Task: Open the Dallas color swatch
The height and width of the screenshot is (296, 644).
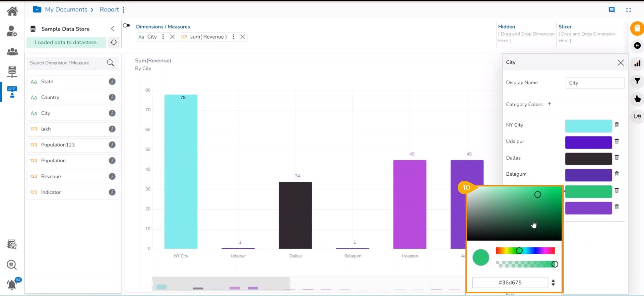Action: tap(589, 159)
